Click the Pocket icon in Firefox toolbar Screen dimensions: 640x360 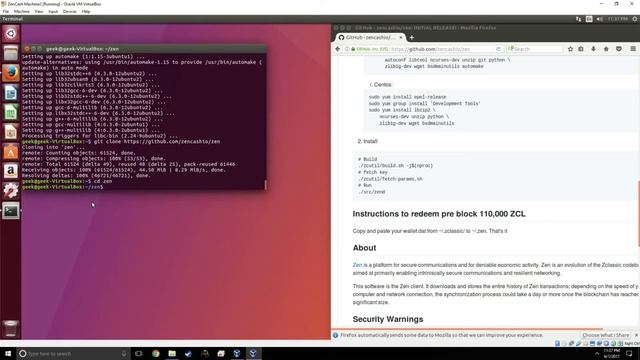(619, 49)
